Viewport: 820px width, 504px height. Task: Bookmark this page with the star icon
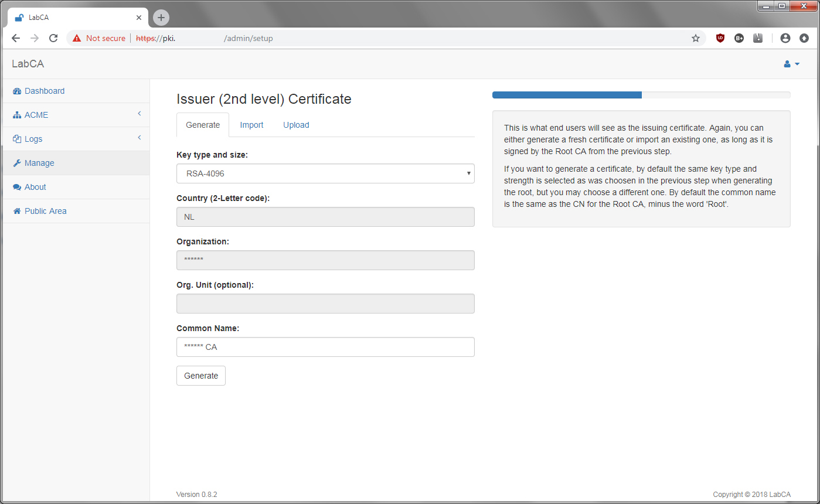point(695,38)
